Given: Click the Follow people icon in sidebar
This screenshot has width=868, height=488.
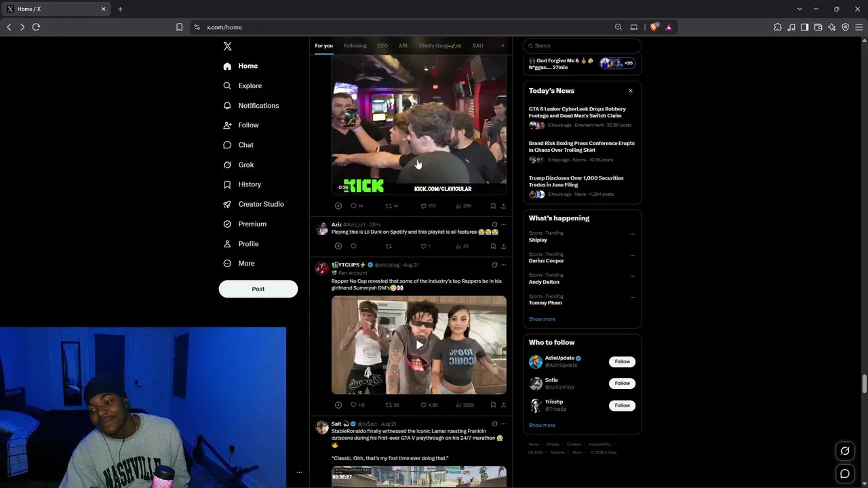Looking at the screenshot, I should [227, 125].
